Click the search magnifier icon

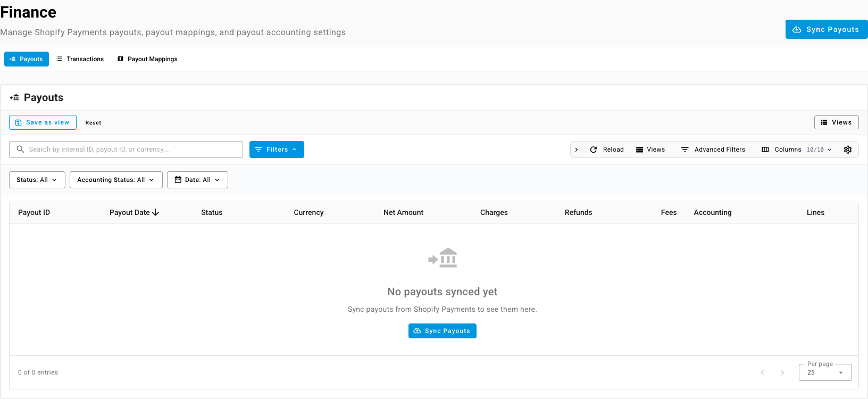pos(20,149)
